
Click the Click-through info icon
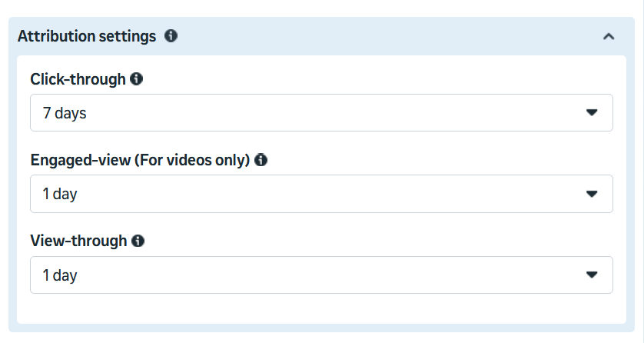[x=137, y=78]
